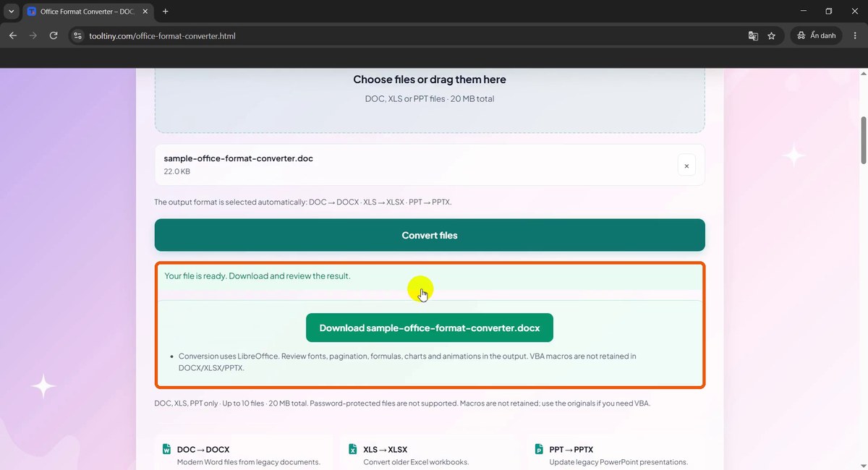Click the scrollbar up arrow
The height and width of the screenshot is (470, 868).
pos(863,73)
